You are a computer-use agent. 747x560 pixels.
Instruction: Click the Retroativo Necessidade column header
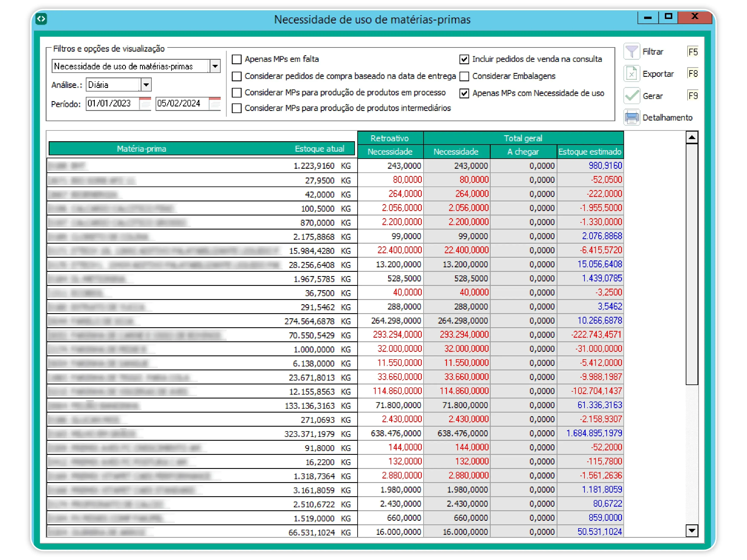click(390, 151)
